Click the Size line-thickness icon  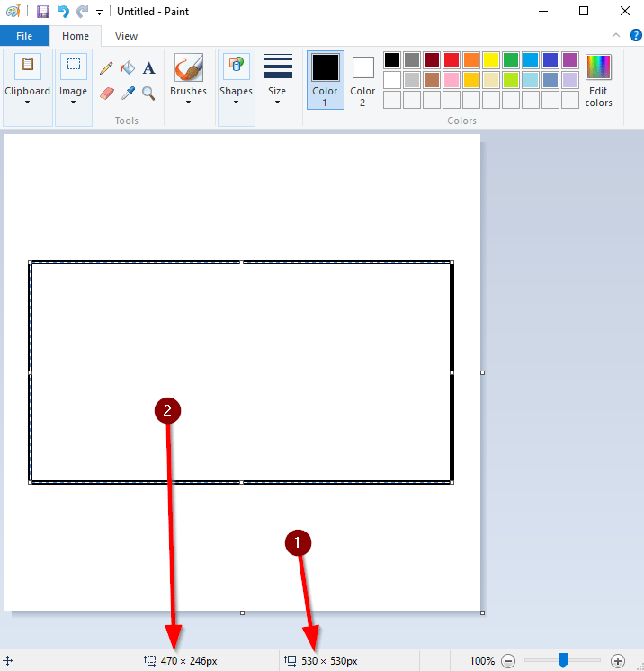click(278, 67)
